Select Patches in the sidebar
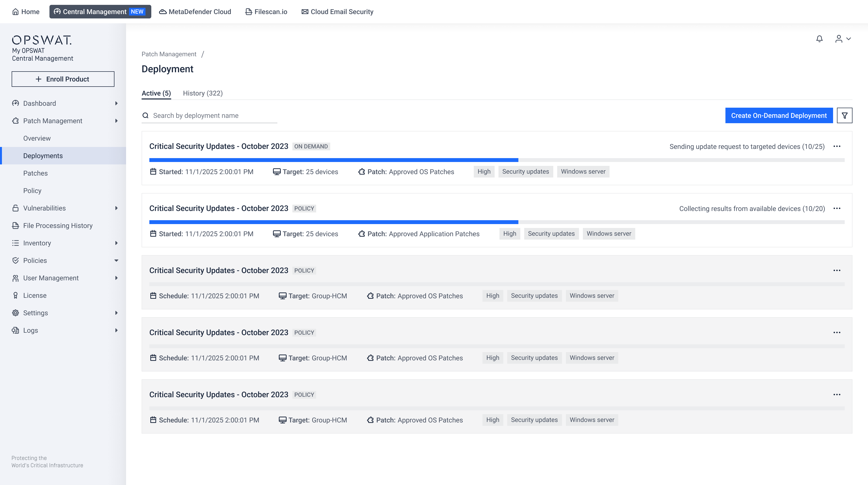The image size is (868, 485). tap(35, 173)
